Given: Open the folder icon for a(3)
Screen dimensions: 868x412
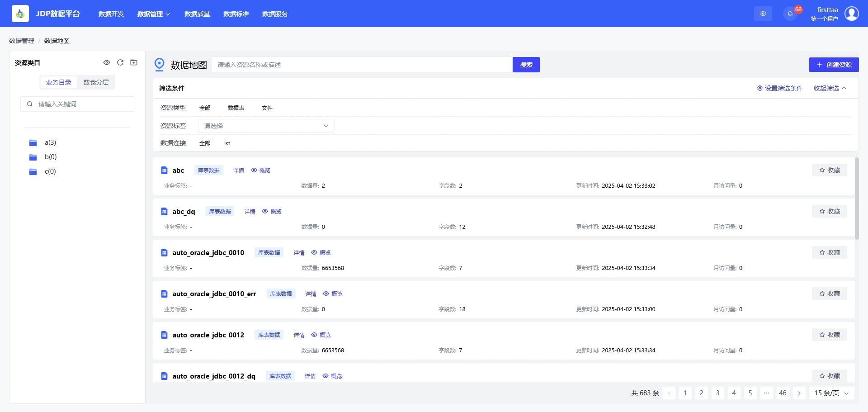Looking at the screenshot, I should 33,143.
